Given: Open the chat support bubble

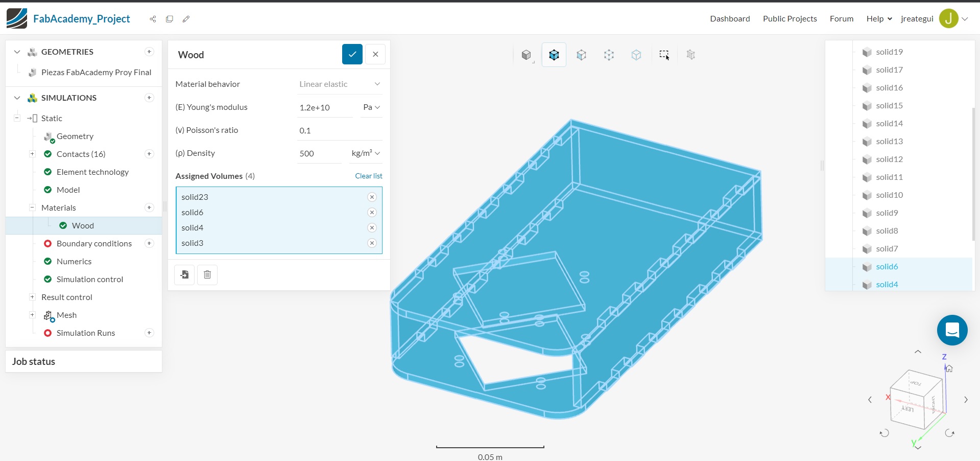Looking at the screenshot, I should click(952, 330).
